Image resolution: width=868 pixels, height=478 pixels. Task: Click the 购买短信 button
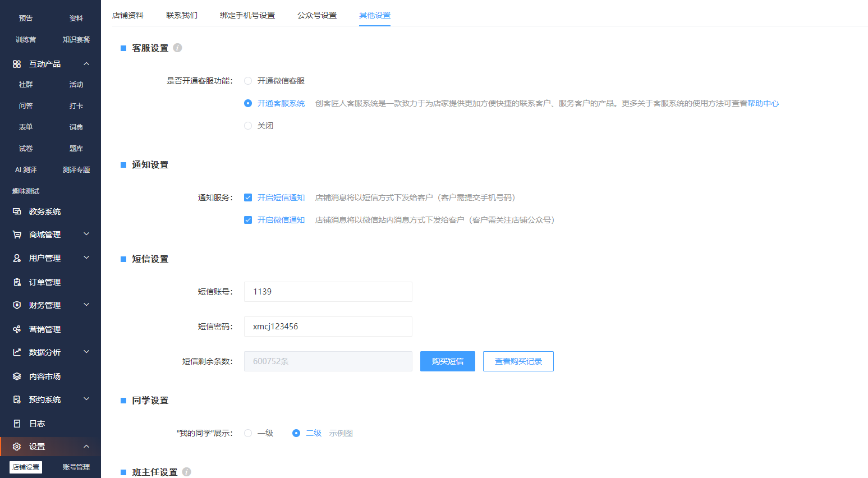click(447, 361)
